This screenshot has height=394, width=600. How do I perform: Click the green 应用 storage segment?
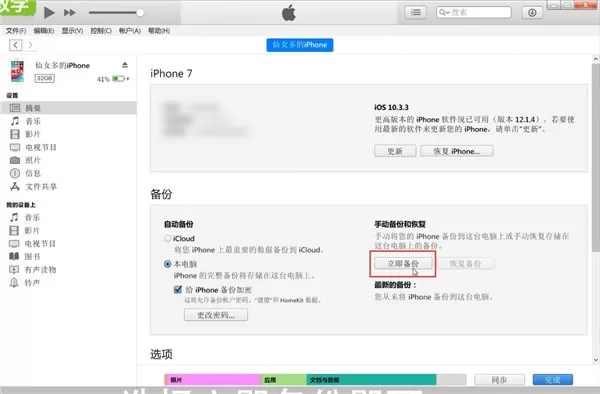[x=284, y=379]
